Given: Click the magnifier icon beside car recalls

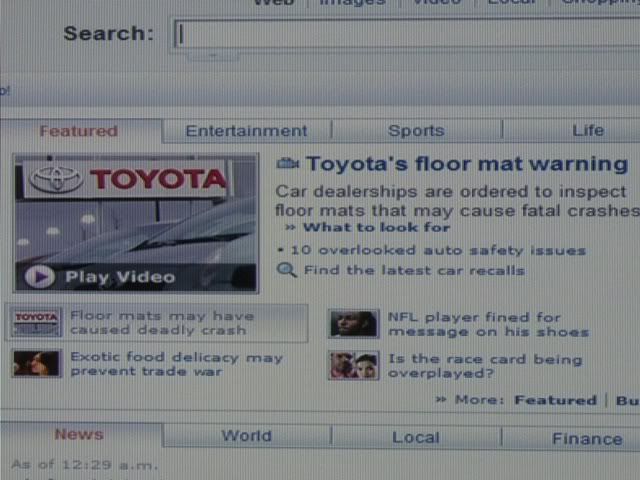Looking at the screenshot, I should [287, 270].
